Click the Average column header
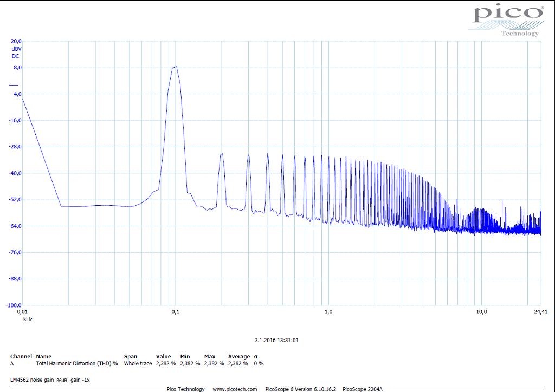The width and height of the screenshot is (555, 392). 239,357
